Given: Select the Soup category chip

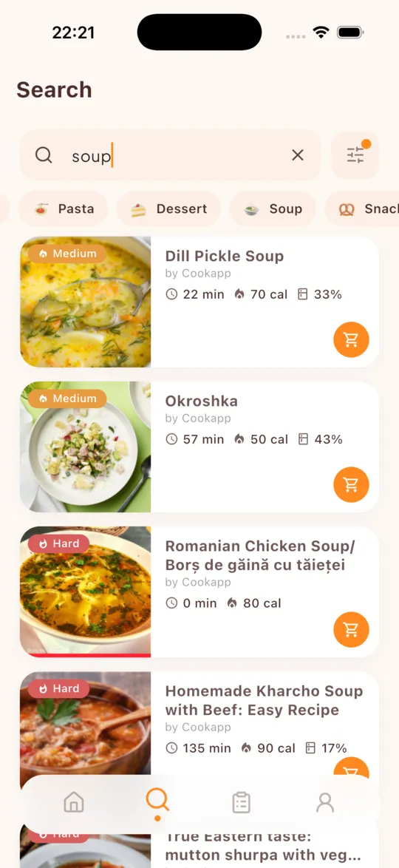Looking at the screenshot, I should pyautogui.click(x=273, y=208).
